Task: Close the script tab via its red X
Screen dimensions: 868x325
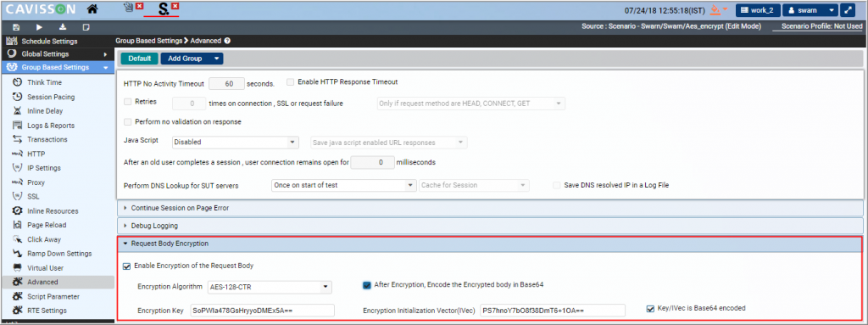Action: pyautogui.click(x=139, y=7)
